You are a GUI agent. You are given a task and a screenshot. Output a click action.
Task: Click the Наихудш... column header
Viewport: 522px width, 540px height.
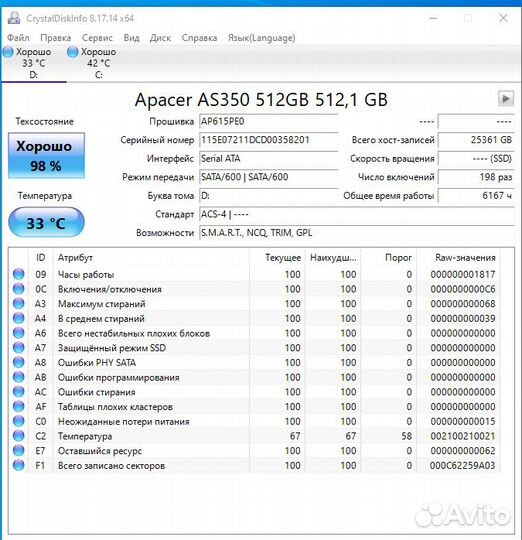pyautogui.click(x=333, y=258)
